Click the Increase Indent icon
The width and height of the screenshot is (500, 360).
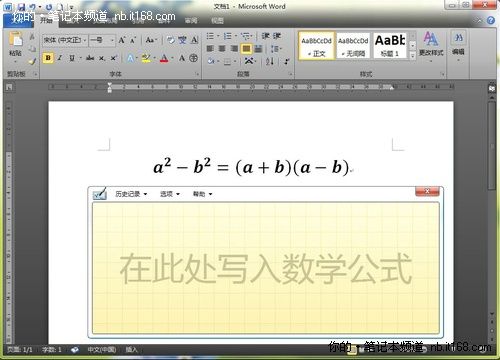pyautogui.click(x=277, y=36)
